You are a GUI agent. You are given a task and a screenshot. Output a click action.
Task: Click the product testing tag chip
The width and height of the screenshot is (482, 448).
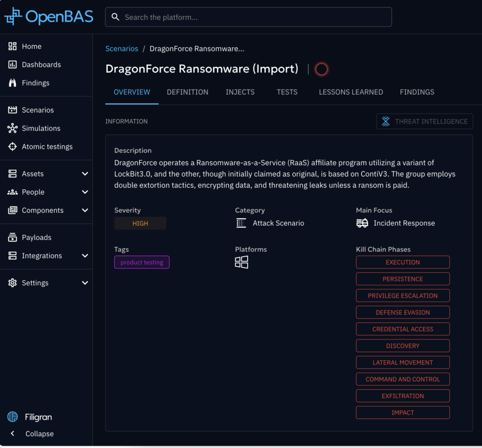pyautogui.click(x=142, y=262)
